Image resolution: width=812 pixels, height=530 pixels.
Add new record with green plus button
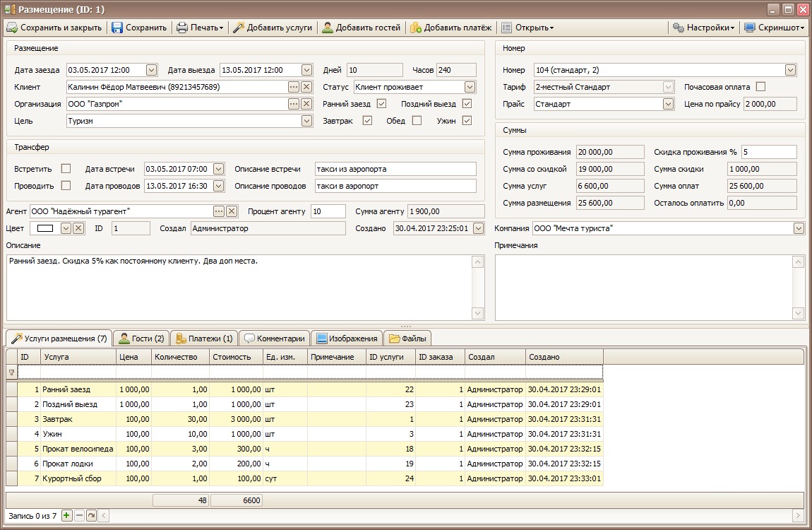(66, 516)
